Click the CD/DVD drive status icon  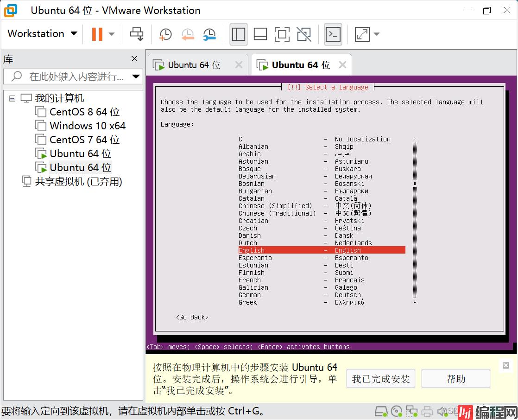396,411
